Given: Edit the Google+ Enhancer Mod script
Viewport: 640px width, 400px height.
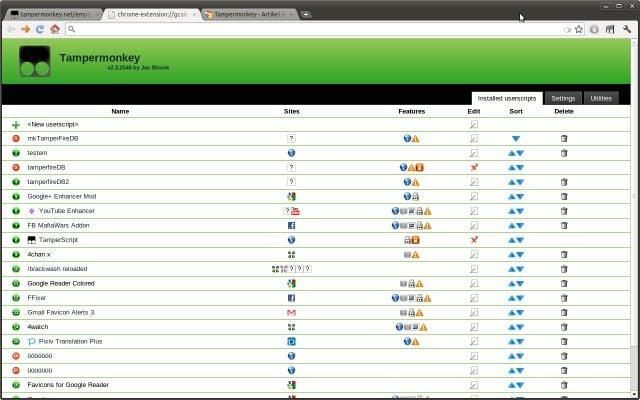Looking at the screenshot, I should coord(473,197).
